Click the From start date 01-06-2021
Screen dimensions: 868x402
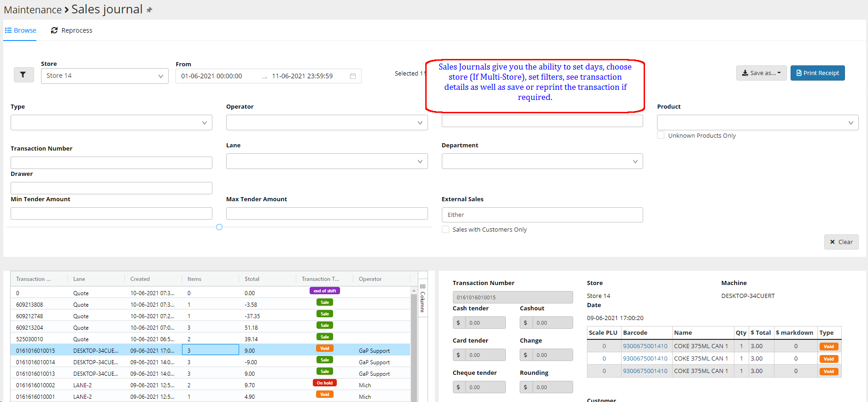(x=211, y=76)
